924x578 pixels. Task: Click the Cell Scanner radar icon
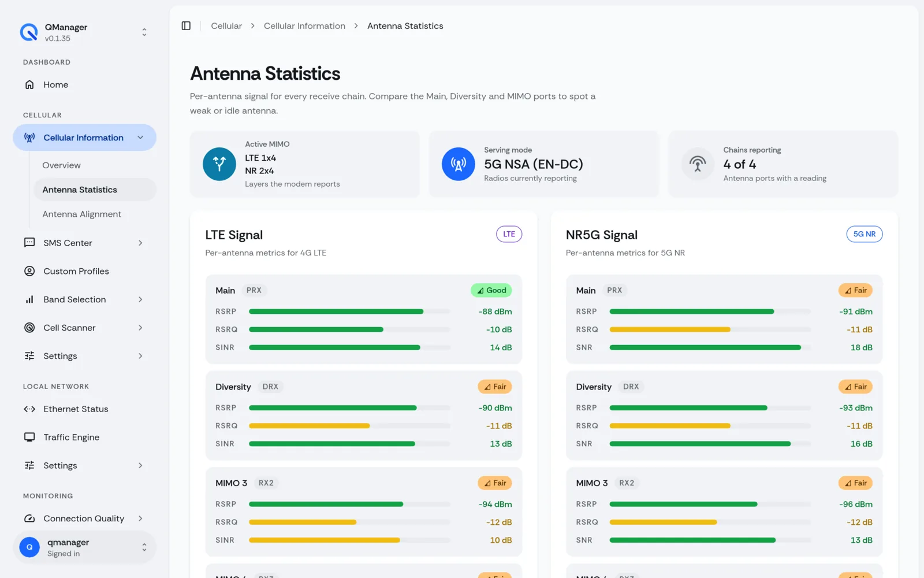[x=29, y=328]
